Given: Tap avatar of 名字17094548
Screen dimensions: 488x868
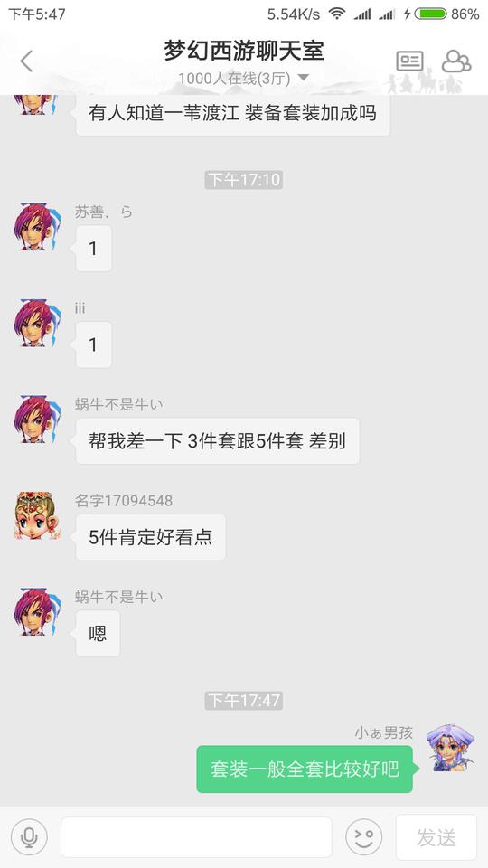Looking at the screenshot, I should [x=37, y=515].
